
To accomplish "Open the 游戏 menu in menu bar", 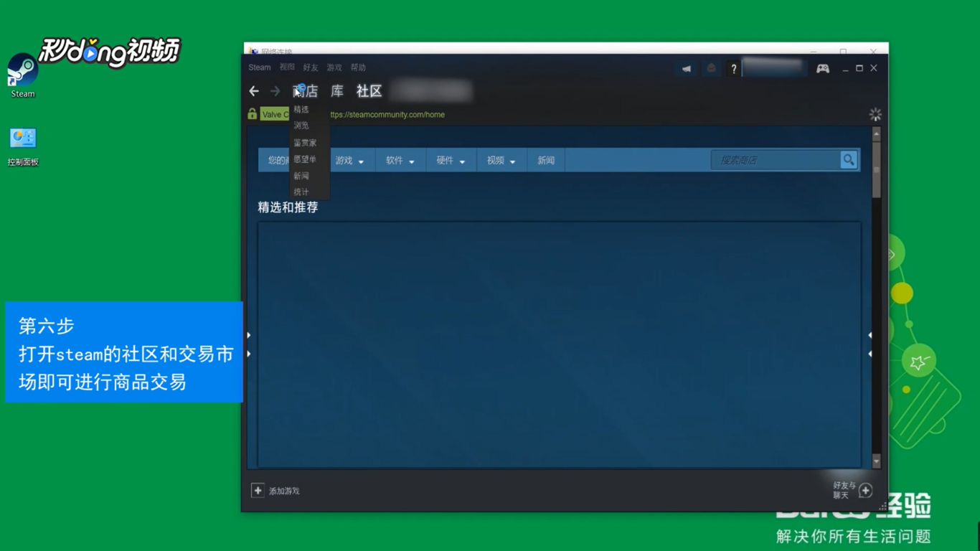I will (334, 67).
